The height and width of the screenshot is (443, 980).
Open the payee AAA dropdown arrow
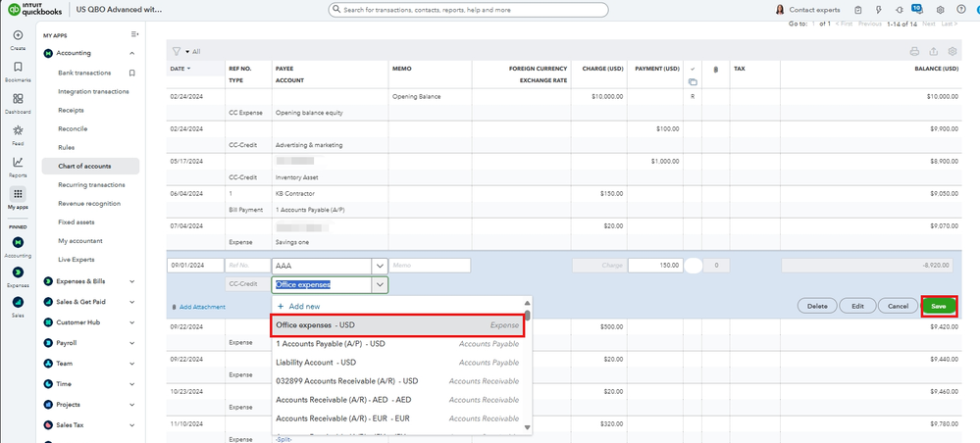point(379,266)
